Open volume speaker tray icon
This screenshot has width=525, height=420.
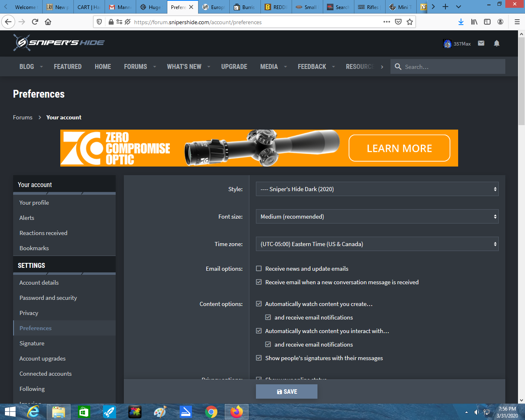tap(477, 412)
